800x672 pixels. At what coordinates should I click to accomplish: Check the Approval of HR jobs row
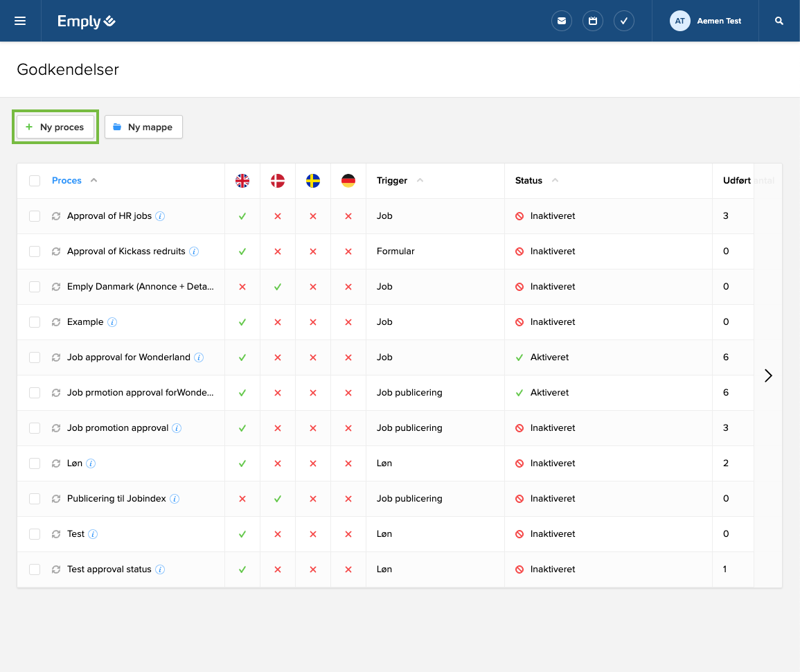tap(35, 216)
